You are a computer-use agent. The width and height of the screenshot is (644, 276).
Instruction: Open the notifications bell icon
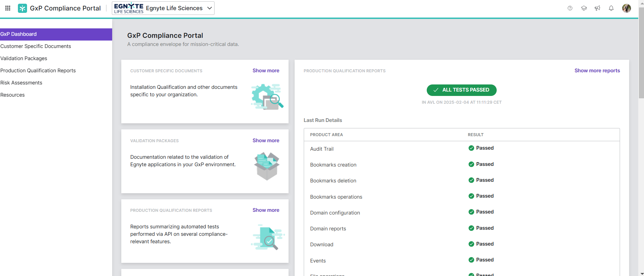tap(611, 8)
